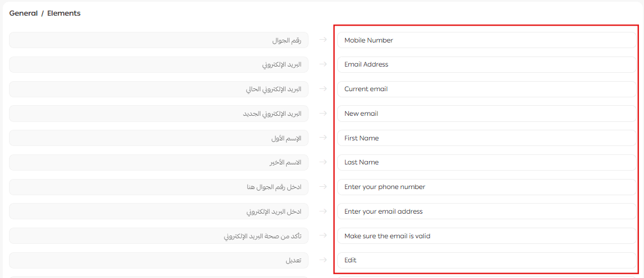Click the arrow next to Mobile Number field
Screen dimensions: 644x278
point(323,40)
